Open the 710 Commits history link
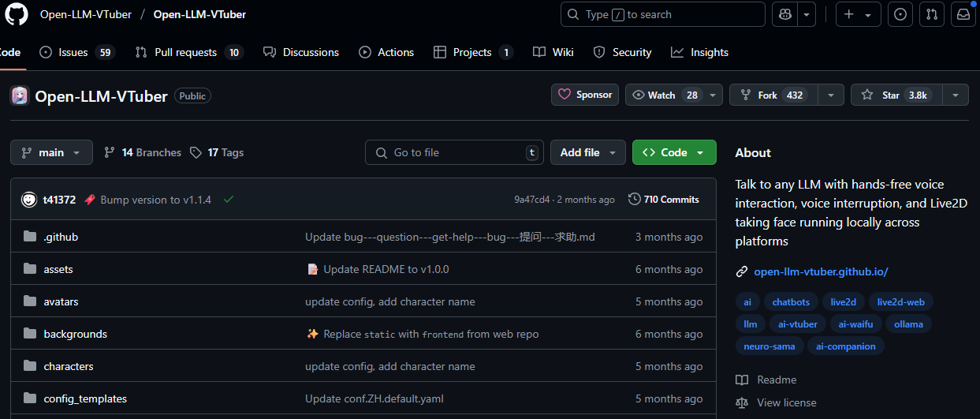The width and height of the screenshot is (980, 419). tap(664, 200)
